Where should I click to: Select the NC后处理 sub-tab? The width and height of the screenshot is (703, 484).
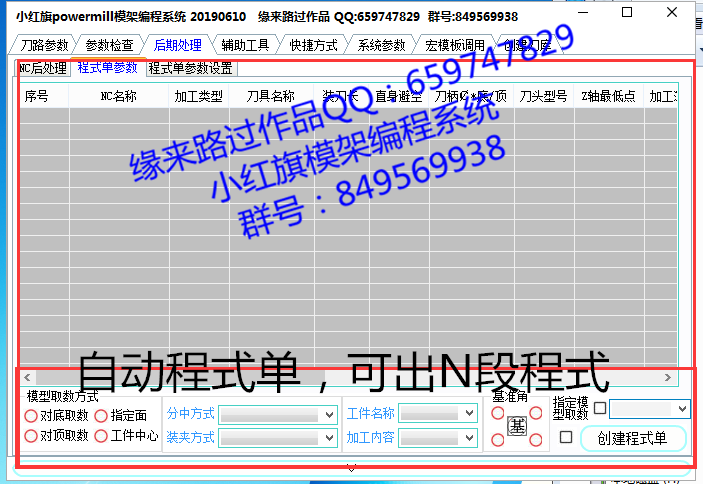click(x=43, y=68)
